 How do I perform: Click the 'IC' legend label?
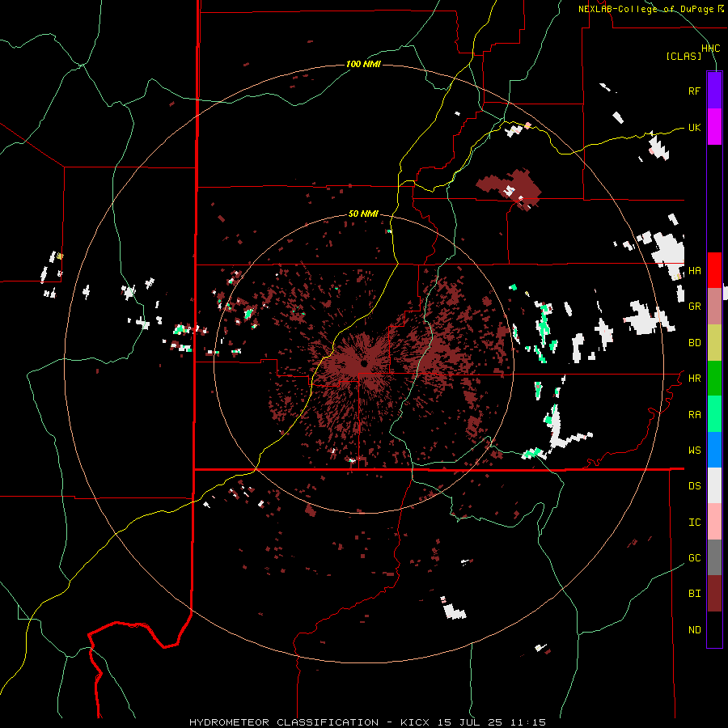coord(694,522)
